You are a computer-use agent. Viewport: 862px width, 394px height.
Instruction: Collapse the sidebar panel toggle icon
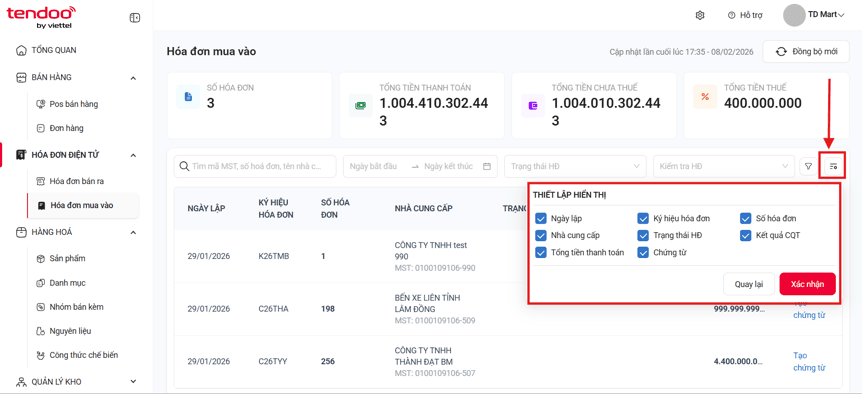tap(135, 18)
